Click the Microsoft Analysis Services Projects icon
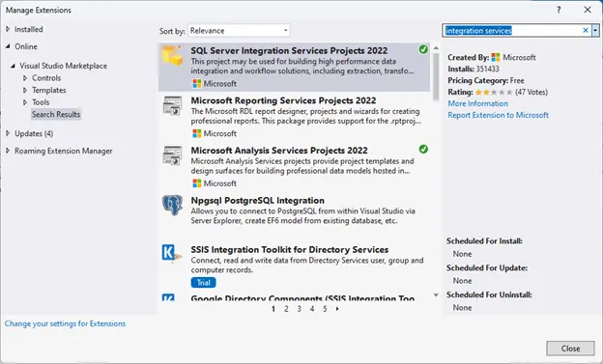Viewport: 603px width, 364px height. (172, 155)
